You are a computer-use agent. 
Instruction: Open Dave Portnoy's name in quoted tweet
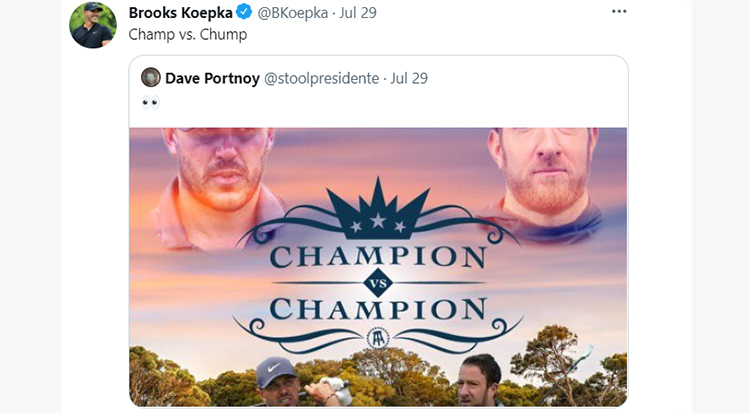point(212,78)
